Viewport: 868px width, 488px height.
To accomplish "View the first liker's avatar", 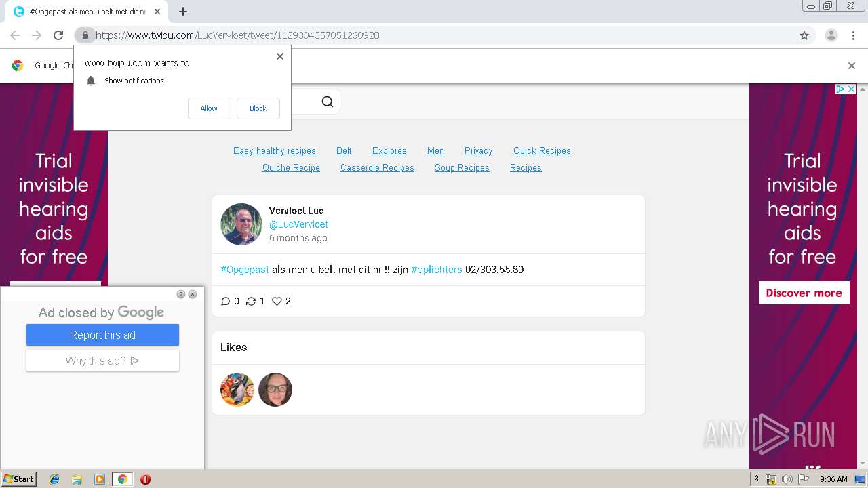I will pyautogui.click(x=237, y=390).
